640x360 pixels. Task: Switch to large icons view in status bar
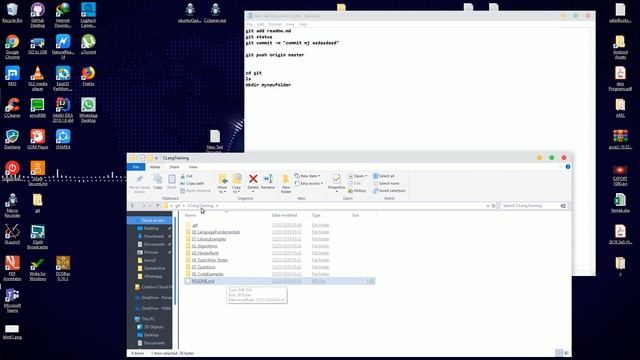[567, 353]
